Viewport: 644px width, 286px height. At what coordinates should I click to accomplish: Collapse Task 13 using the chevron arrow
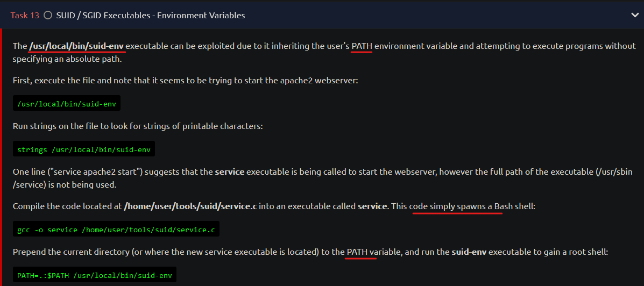[635, 15]
